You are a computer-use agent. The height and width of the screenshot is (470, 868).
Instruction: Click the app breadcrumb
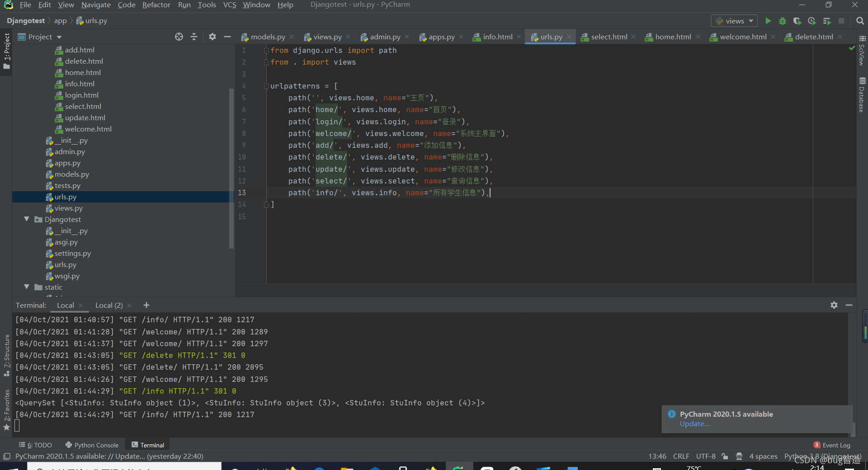click(60, 21)
